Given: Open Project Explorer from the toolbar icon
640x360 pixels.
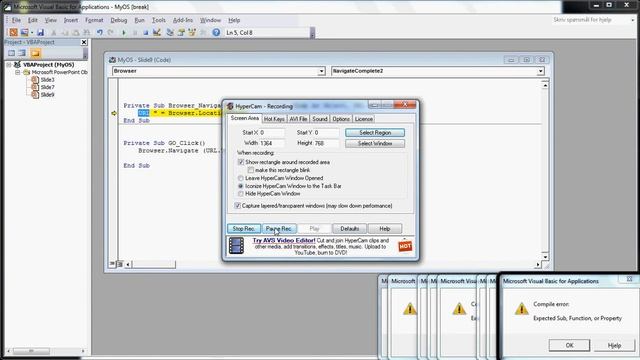Looking at the screenshot, I should pos(170,32).
